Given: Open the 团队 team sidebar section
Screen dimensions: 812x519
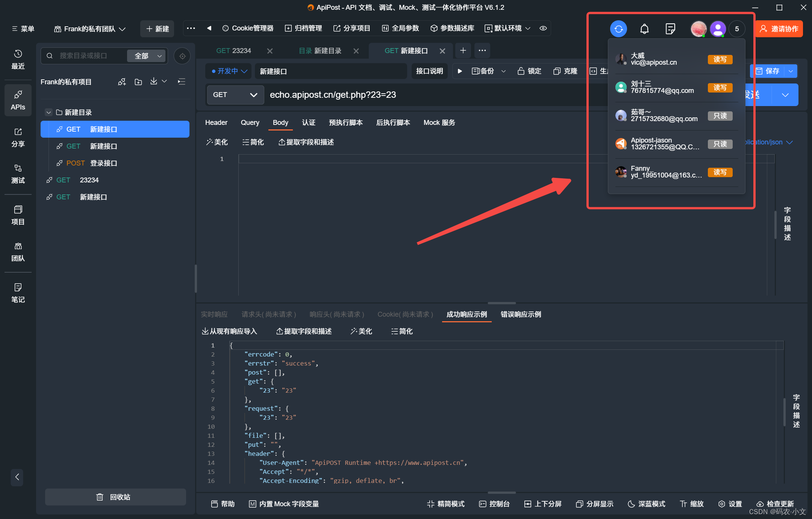Looking at the screenshot, I should [x=18, y=252].
